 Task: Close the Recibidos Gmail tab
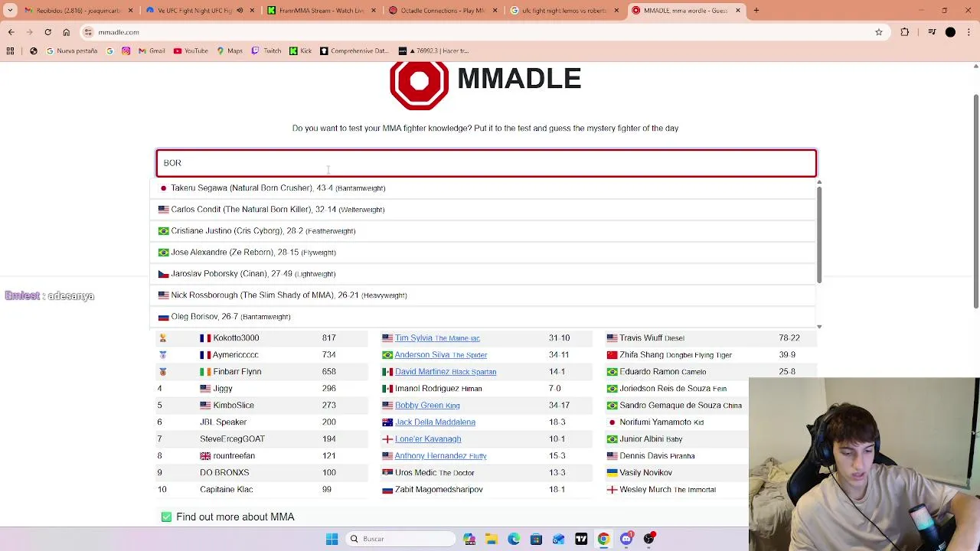point(129,11)
